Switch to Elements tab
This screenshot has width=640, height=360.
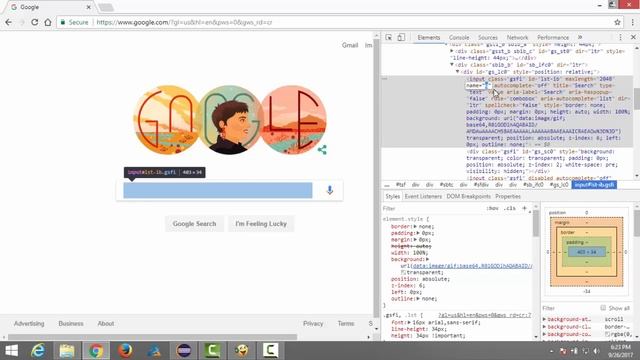pyautogui.click(x=429, y=37)
